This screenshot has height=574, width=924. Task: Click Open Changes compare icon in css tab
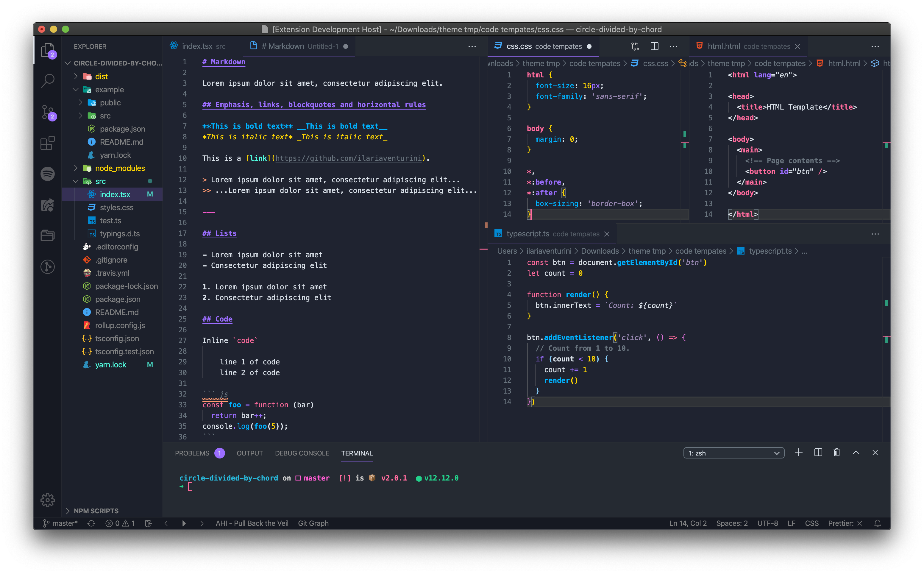click(x=635, y=46)
